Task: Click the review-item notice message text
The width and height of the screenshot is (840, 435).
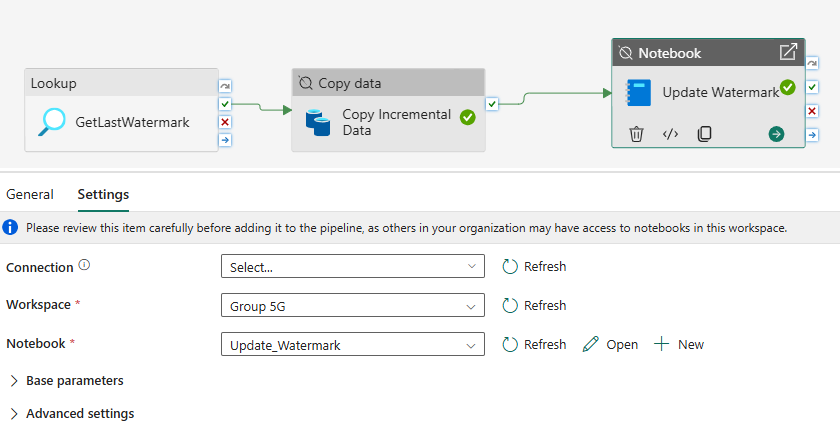Action: (x=407, y=228)
